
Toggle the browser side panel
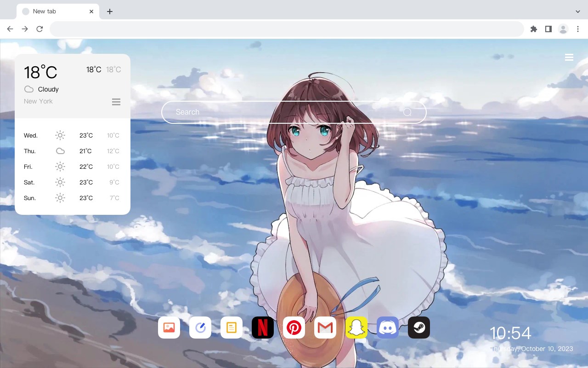548,29
